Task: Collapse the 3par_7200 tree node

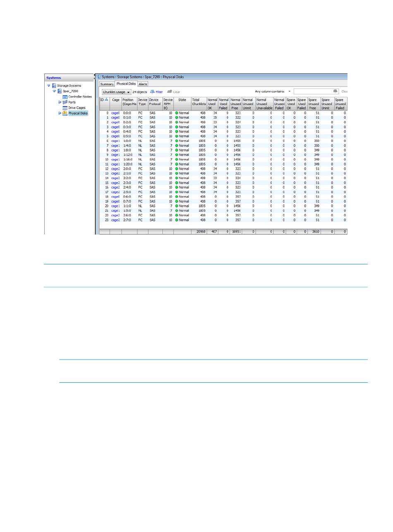Action: click(x=54, y=91)
